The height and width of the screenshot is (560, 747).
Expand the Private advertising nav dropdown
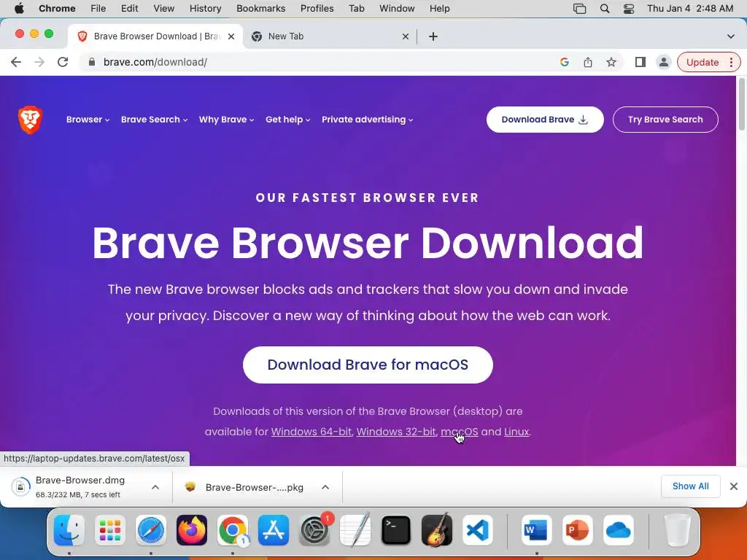point(368,120)
